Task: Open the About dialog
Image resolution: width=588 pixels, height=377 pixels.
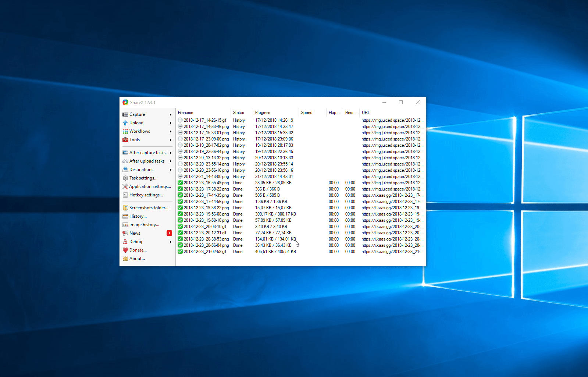Action: [137, 259]
